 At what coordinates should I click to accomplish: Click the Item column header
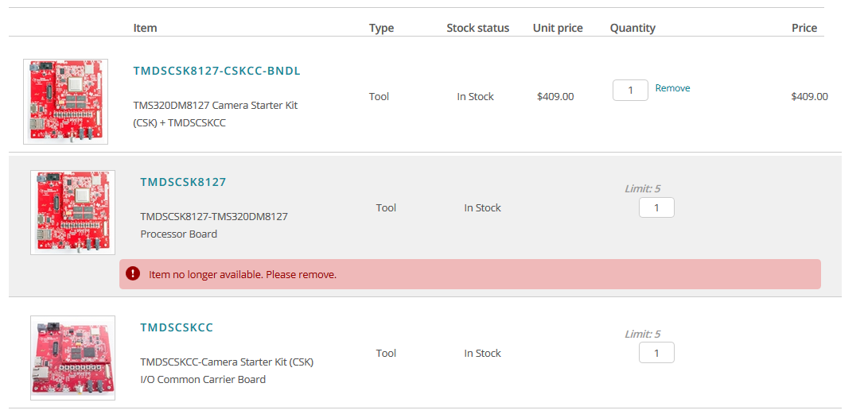145,28
